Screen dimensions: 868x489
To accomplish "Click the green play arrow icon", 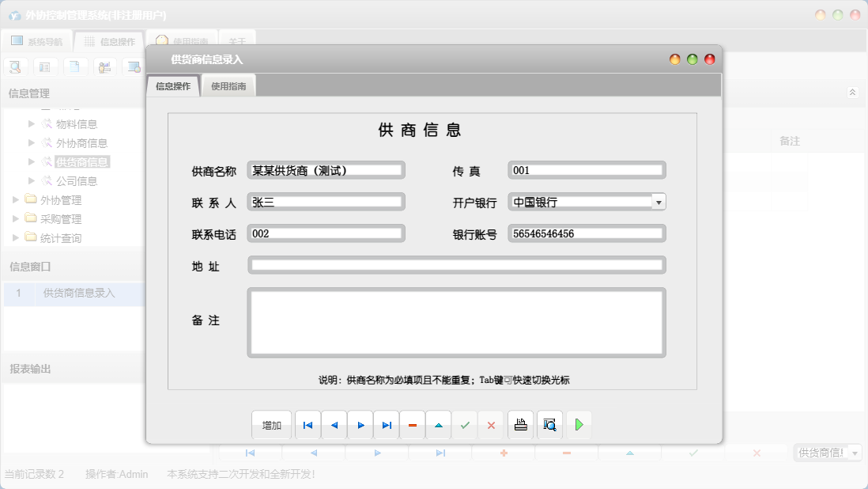I will 579,425.
